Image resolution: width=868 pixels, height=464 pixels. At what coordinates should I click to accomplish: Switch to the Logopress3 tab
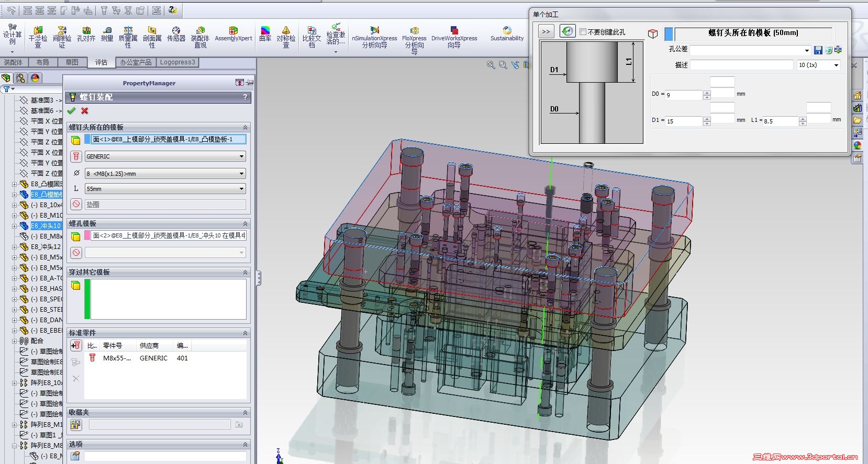pyautogui.click(x=177, y=62)
